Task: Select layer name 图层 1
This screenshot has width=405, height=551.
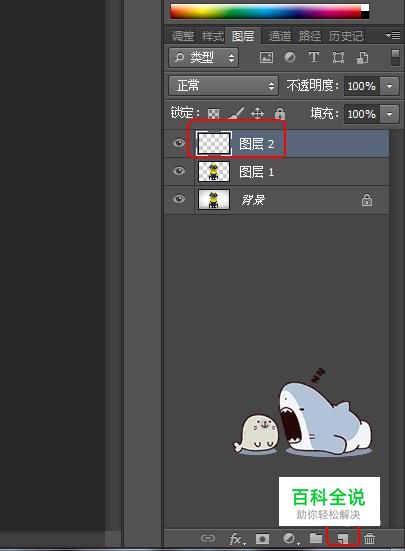Action: pyautogui.click(x=256, y=172)
